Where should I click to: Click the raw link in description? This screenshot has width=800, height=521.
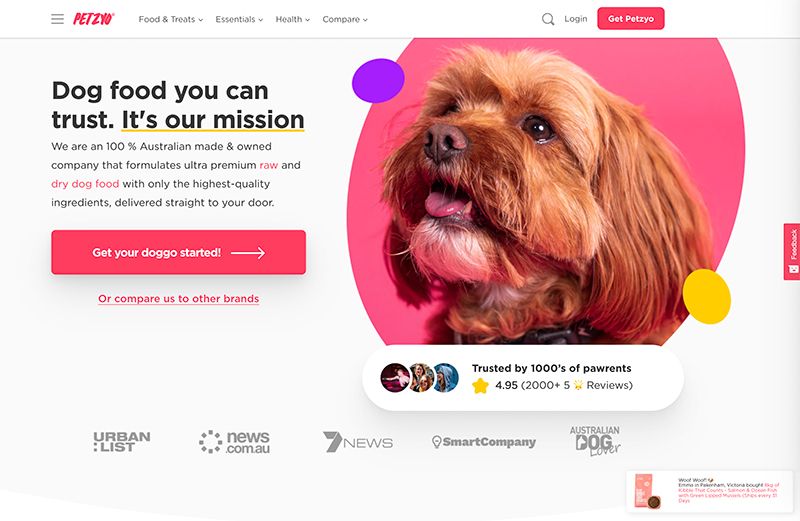(x=268, y=165)
